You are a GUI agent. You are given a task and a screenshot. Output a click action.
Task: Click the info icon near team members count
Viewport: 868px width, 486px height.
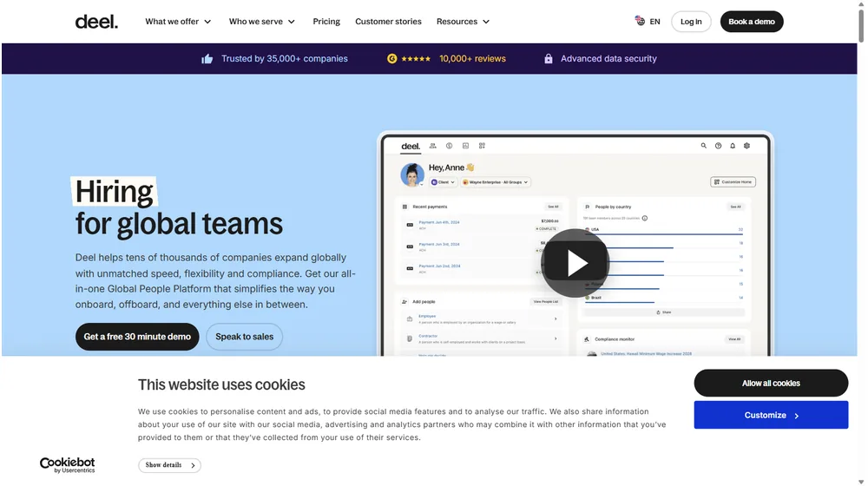click(644, 218)
